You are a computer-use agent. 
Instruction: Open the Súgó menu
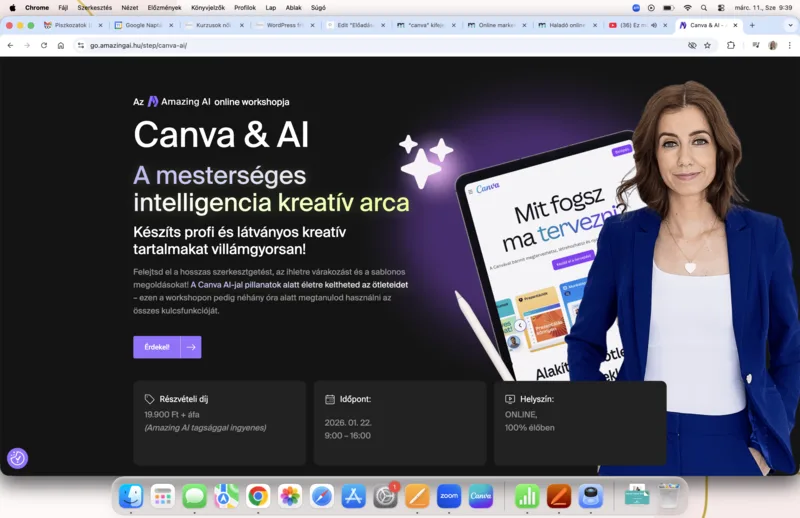click(x=318, y=8)
